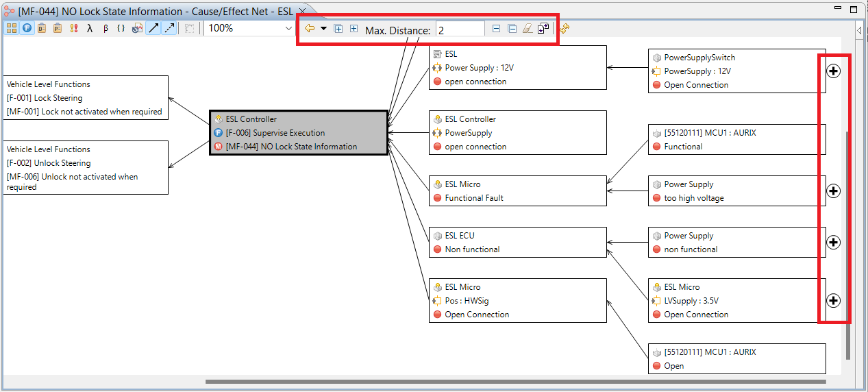Expand the Power Supply too high voltage node
Screen dimensions: 868x392
click(833, 191)
